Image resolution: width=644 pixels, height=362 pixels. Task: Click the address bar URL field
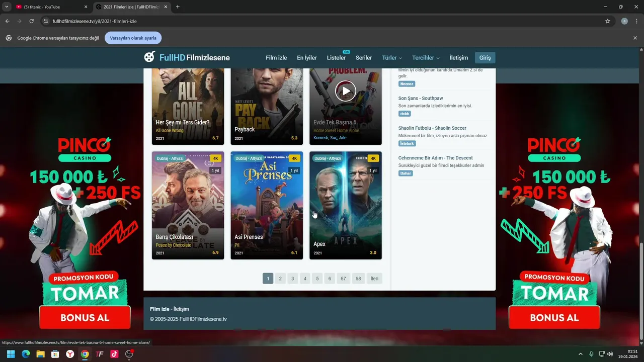click(x=322, y=21)
